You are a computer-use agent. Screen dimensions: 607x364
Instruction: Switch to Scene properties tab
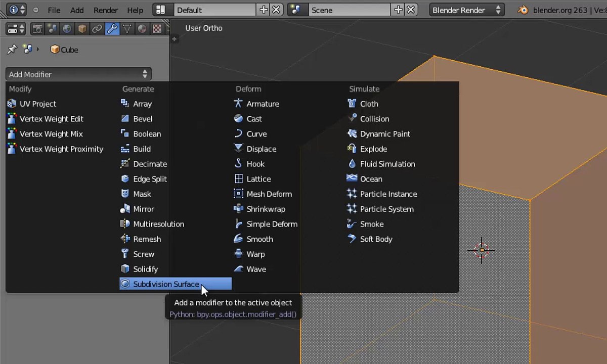pos(52,29)
